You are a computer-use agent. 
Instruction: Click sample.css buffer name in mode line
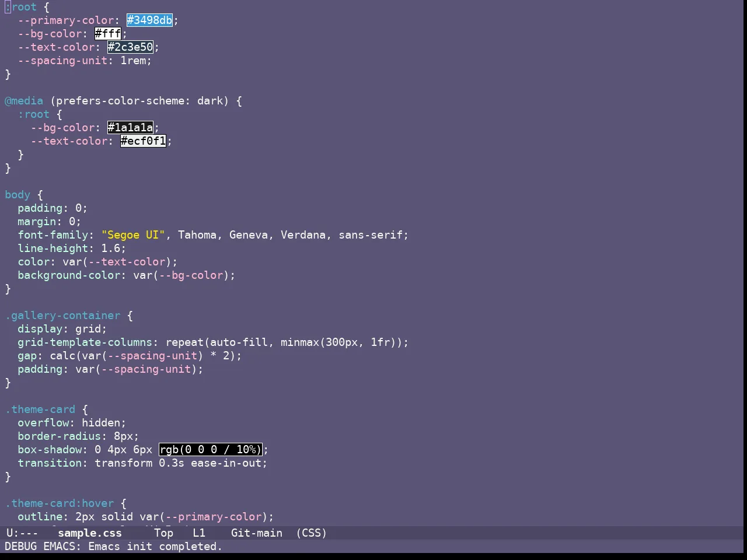tap(90, 533)
